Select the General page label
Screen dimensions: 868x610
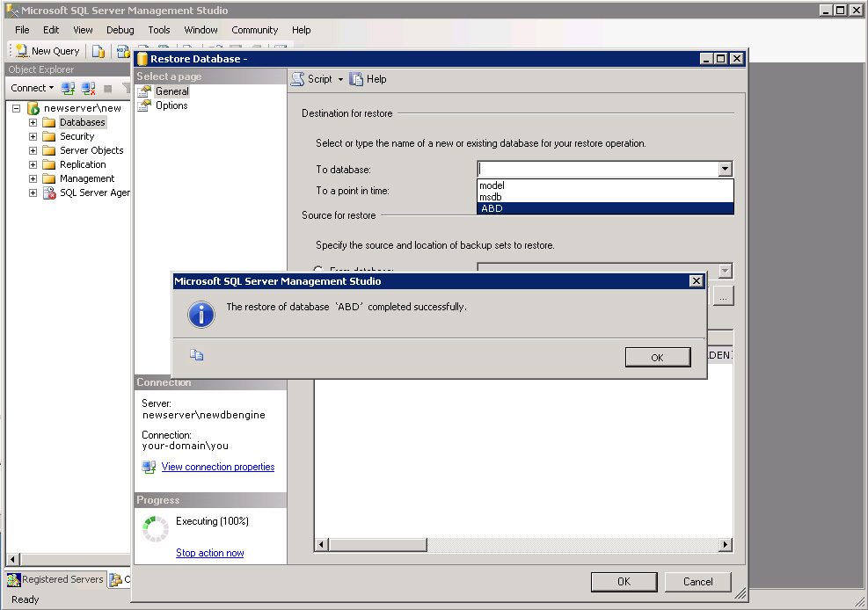[172, 91]
